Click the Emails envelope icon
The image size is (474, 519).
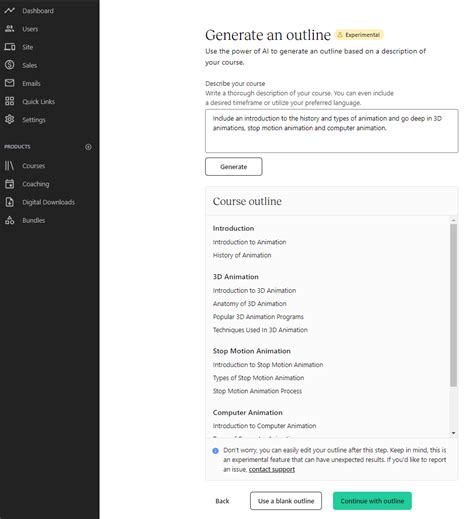click(9, 83)
